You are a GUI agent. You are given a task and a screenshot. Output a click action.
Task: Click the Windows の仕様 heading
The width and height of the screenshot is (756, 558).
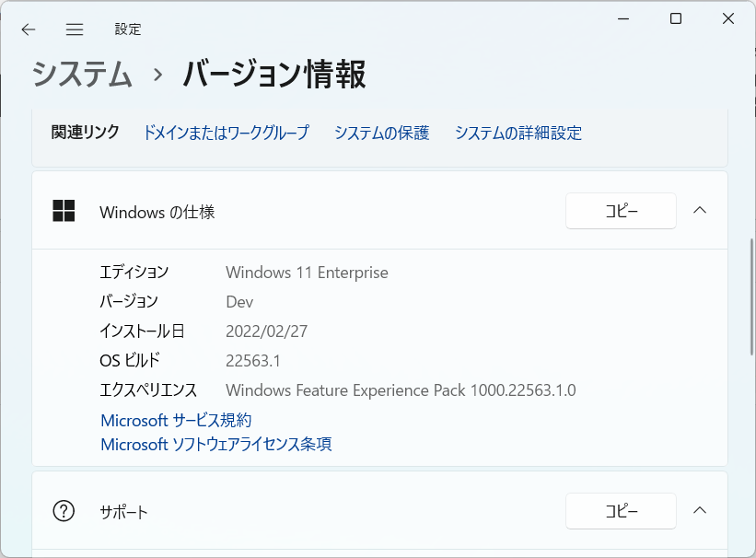click(x=157, y=212)
